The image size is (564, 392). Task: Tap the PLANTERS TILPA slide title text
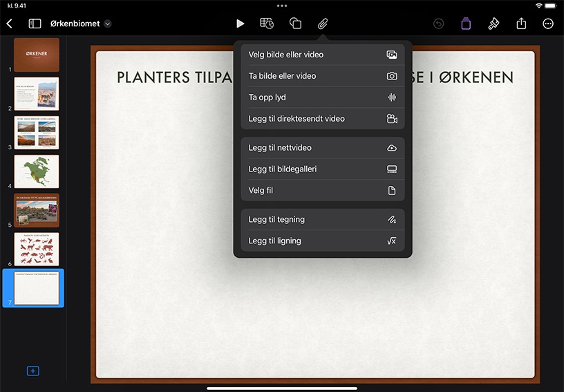coord(174,77)
